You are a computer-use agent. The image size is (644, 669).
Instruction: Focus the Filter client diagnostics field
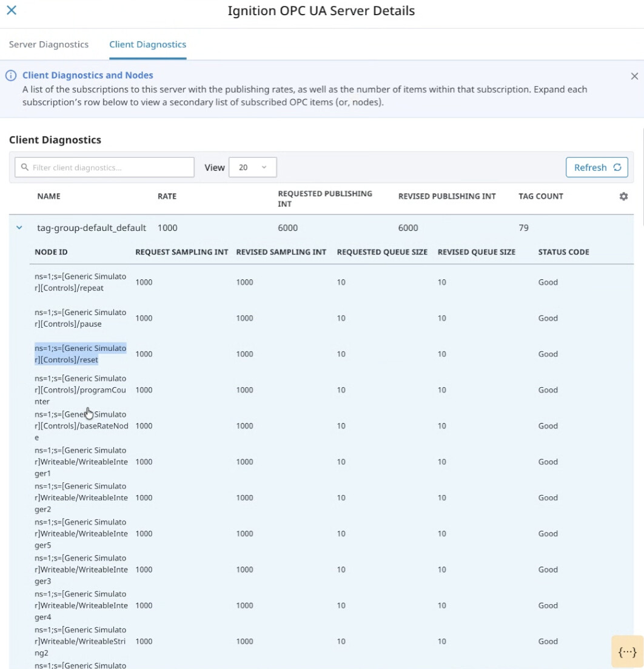coord(104,167)
